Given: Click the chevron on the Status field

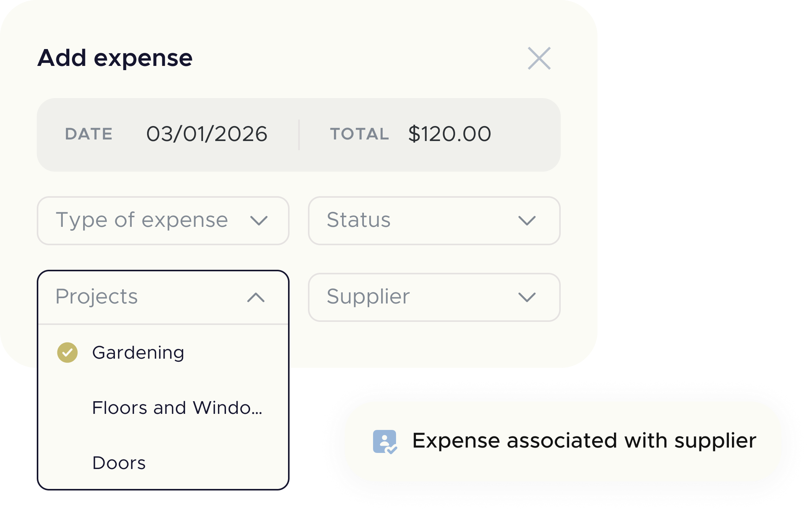Looking at the screenshot, I should coord(528,220).
